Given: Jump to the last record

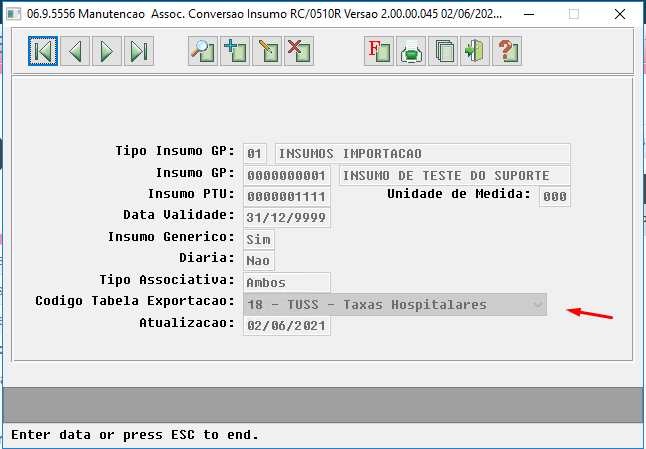Looking at the screenshot, I should tap(139, 51).
